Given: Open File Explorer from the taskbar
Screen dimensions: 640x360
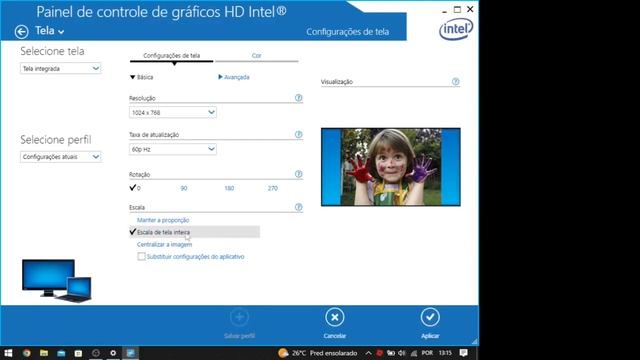Looking at the screenshot, I should (44, 353).
